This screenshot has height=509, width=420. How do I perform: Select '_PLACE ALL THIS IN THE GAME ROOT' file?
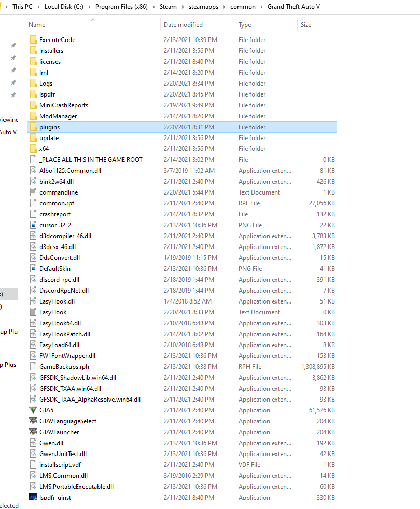tap(91, 160)
